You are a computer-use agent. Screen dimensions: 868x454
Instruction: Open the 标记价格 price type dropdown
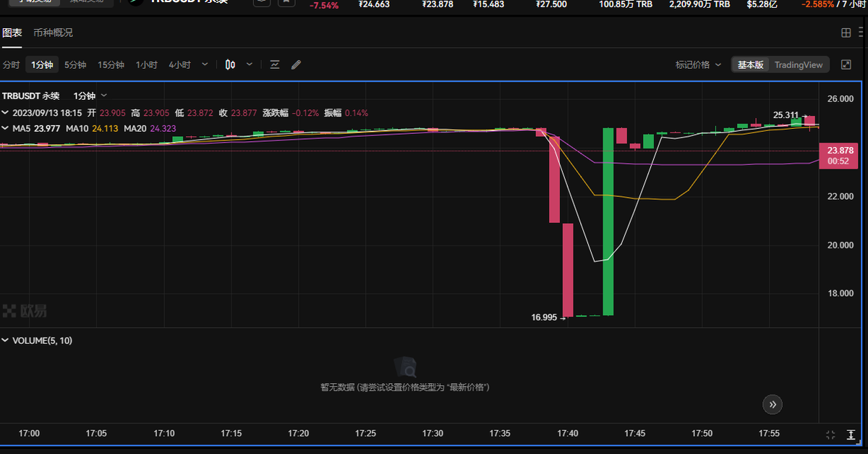point(698,64)
